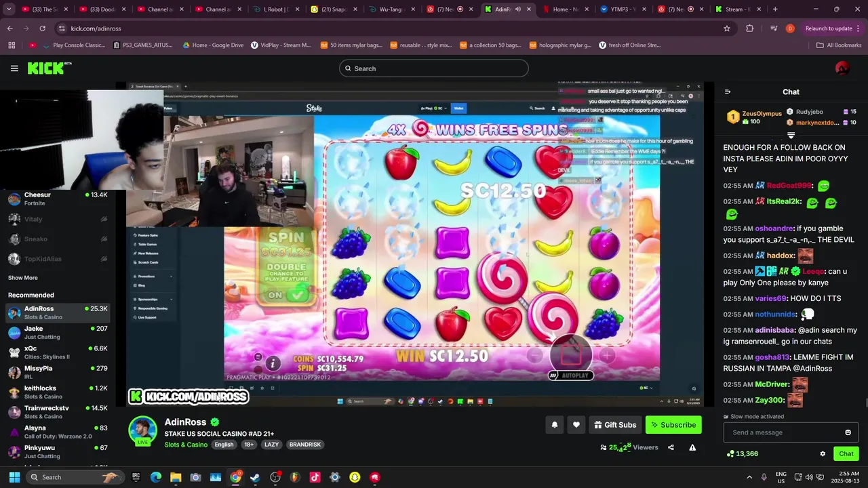Open the info icon on the slot game

(272, 363)
